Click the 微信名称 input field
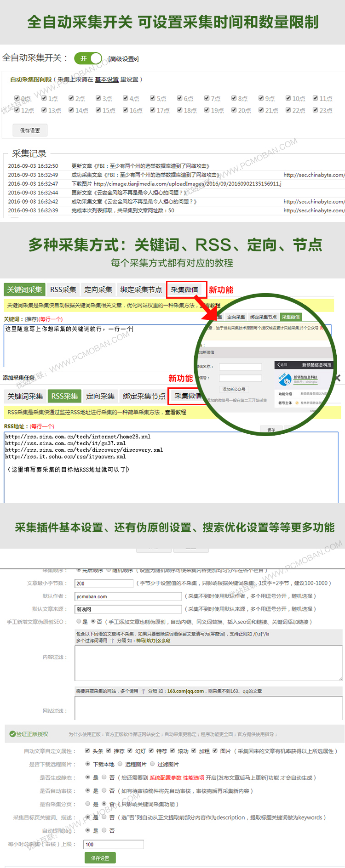This screenshot has width=345, height=868. (x=240, y=367)
